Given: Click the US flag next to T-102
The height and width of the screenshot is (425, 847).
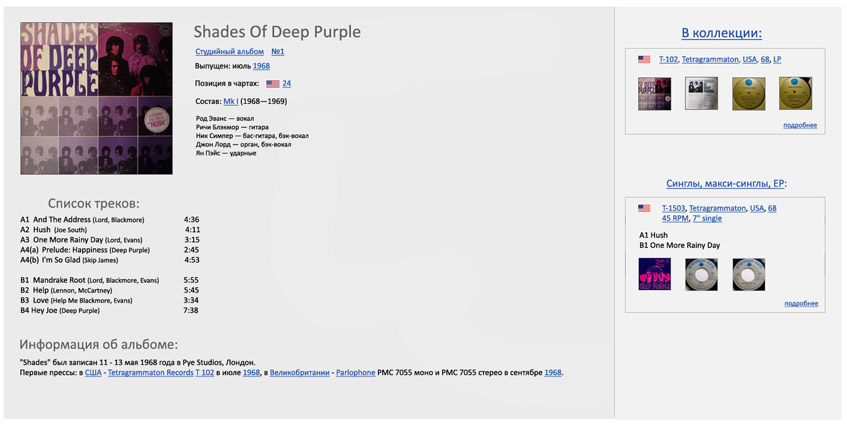Looking at the screenshot, I should [644, 59].
